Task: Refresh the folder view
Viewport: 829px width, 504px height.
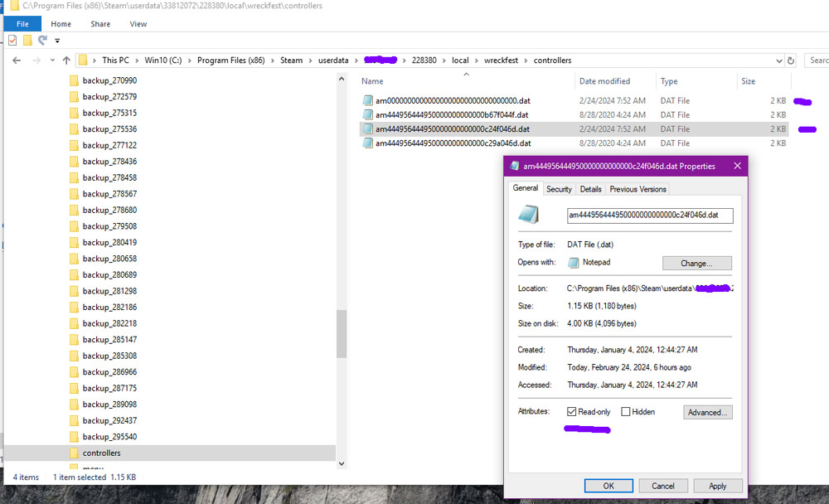Action: pos(790,61)
